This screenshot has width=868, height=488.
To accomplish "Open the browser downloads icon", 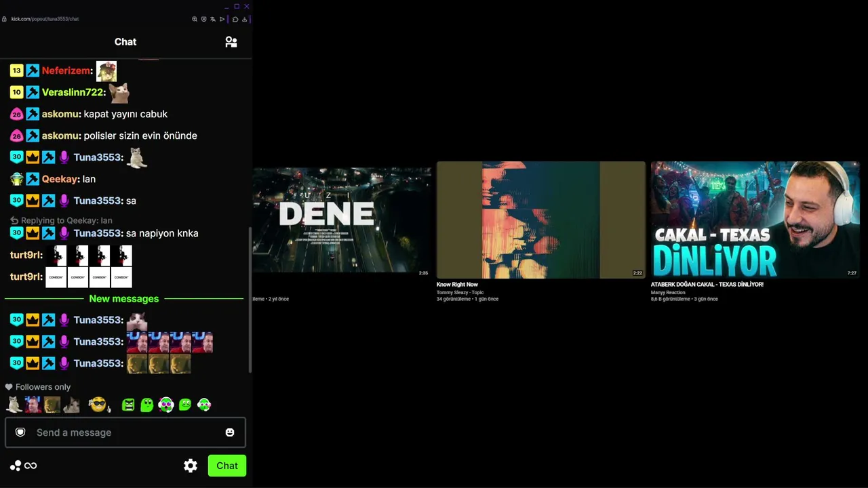I will tap(244, 19).
